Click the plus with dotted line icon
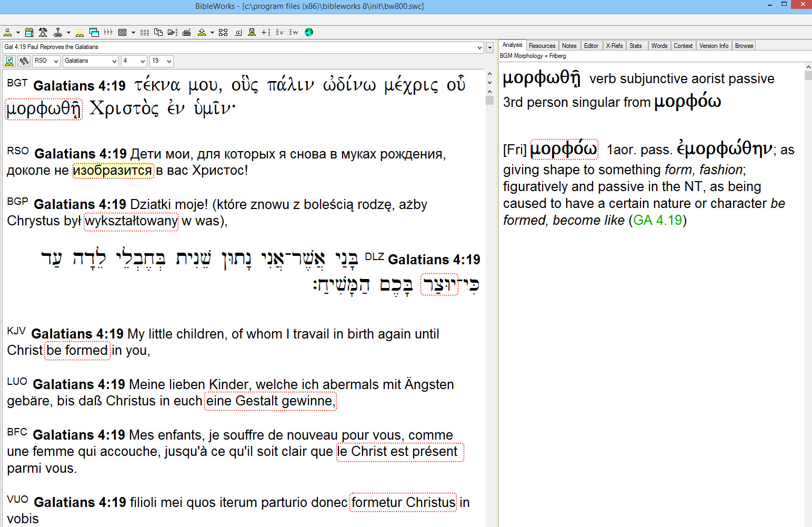 (x=266, y=33)
